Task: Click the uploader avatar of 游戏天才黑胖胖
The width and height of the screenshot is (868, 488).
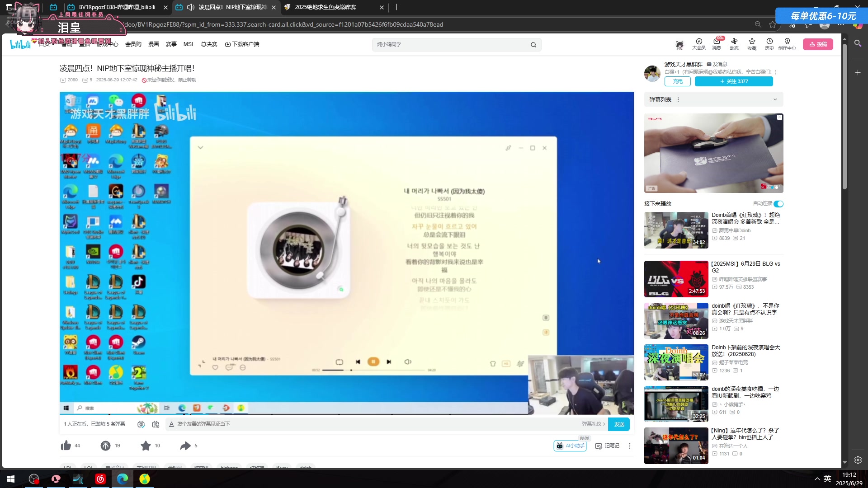Action: (x=652, y=73)
